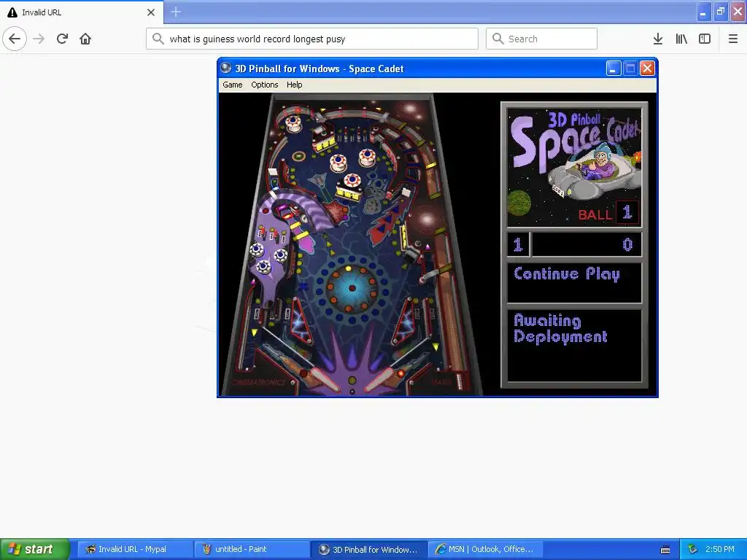Open the Windows Start button

(x=35, y=549)
